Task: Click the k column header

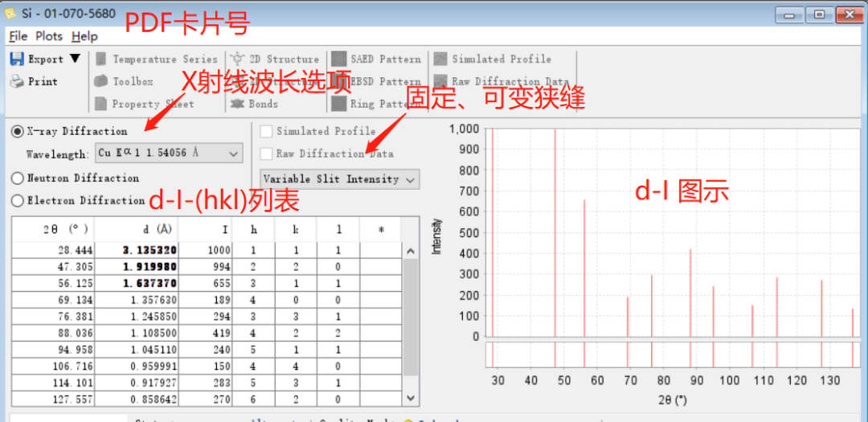Action: tap(296, 229)
